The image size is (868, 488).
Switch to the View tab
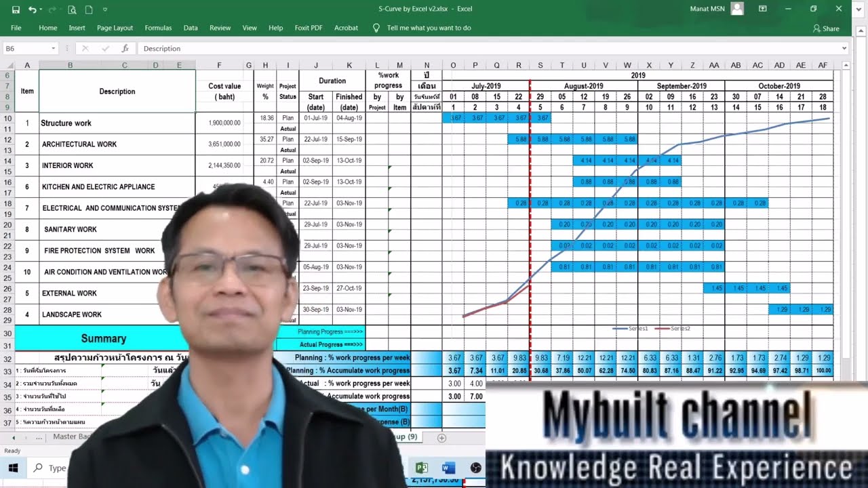[250, 28]
